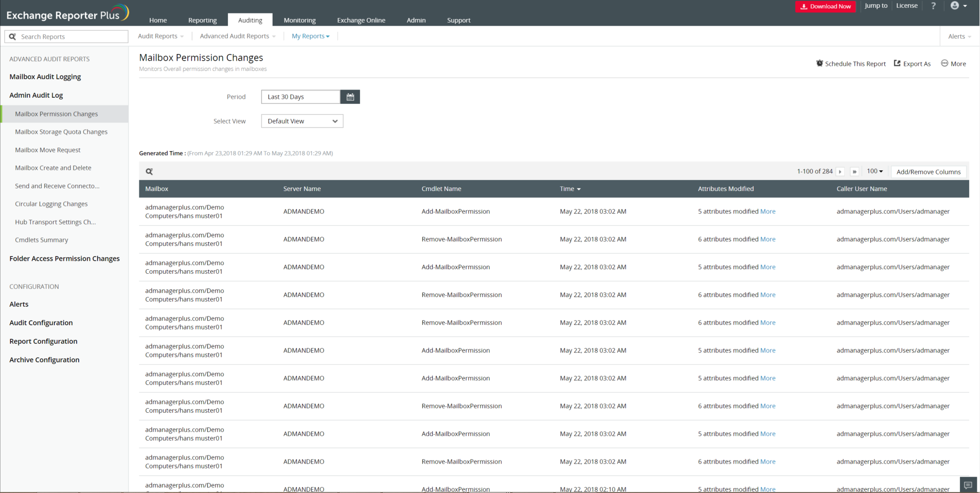Switch to the Home tab

(158, 20)
